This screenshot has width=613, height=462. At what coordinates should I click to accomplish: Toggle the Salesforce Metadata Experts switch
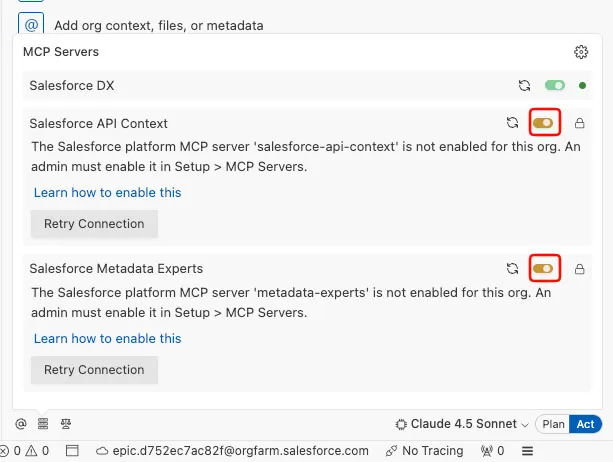[543, 269]
